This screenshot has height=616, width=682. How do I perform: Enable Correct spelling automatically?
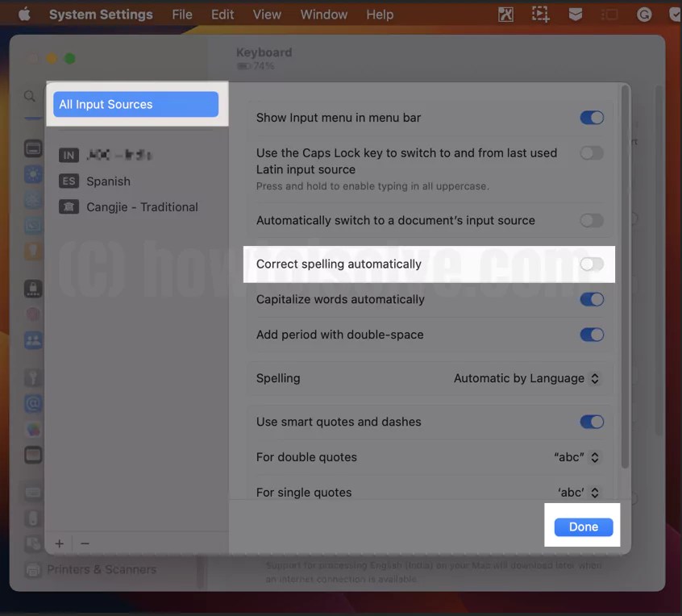592,264
